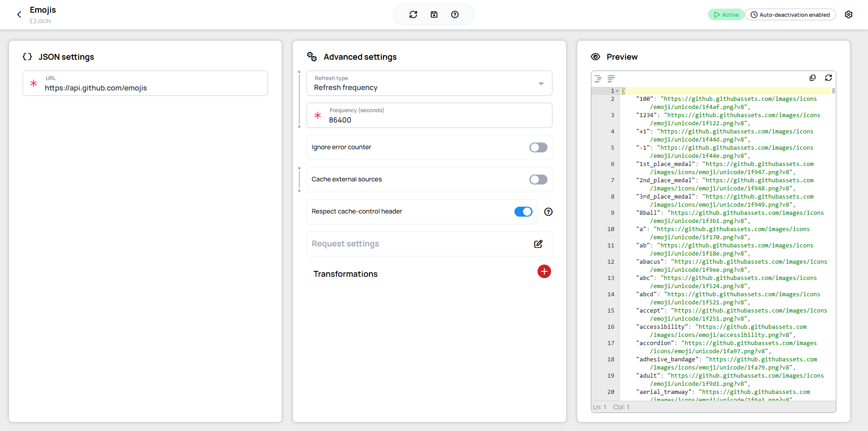Open Auto-deactivation enabled settings
The image size is (868, 431).
point(790,14)
